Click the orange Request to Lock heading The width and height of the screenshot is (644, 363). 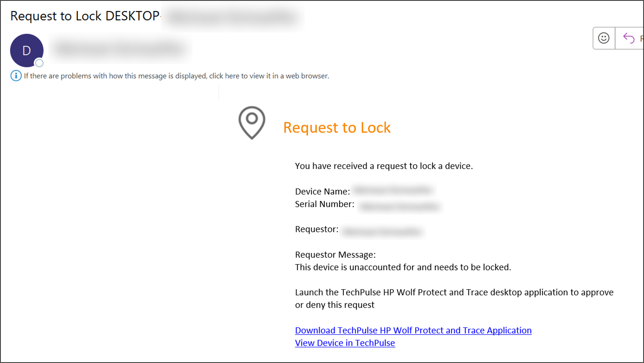pos(337,128)
